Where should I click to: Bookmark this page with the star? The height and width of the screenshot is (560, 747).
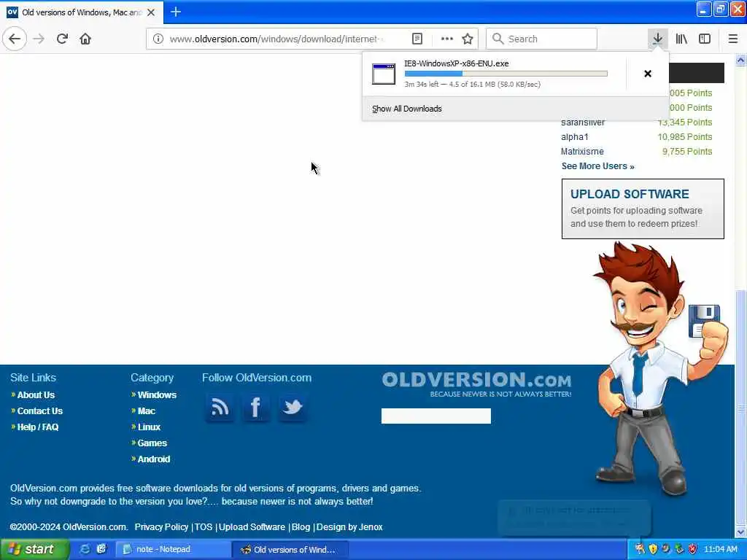coord(468,39)
